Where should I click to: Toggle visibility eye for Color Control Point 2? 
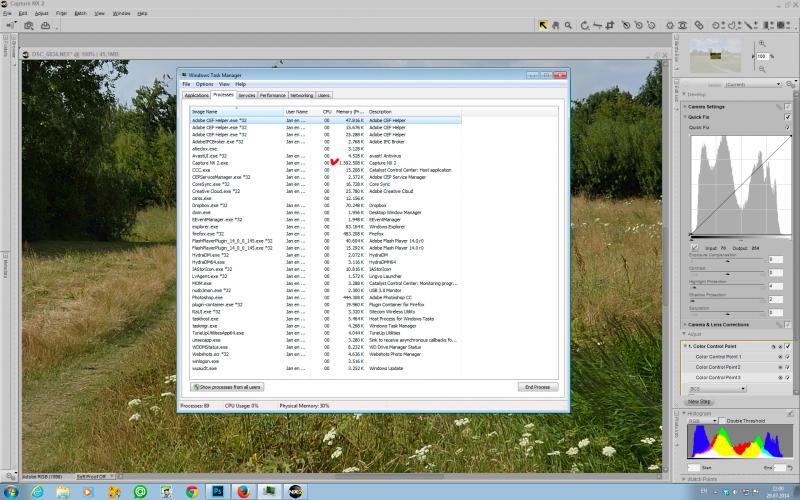pos(780,367)
